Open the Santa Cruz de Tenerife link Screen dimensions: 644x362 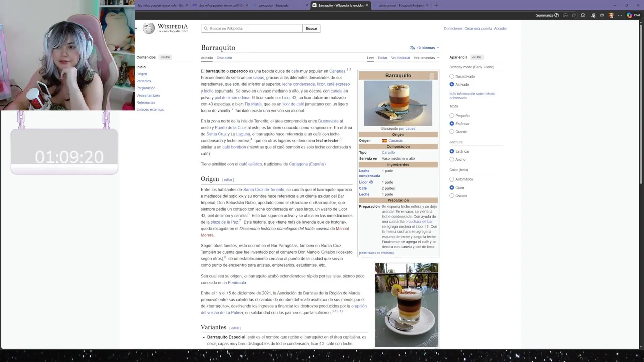click(264, 190)
